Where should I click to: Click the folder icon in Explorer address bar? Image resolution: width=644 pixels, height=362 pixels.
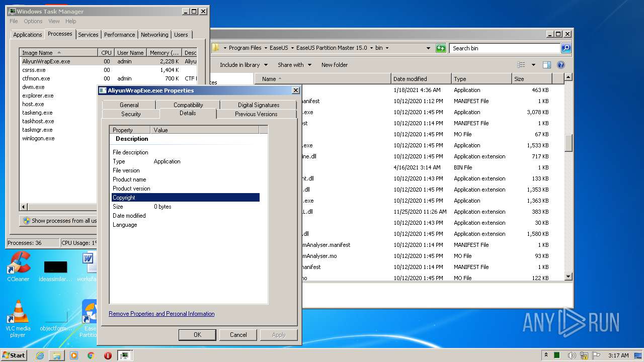(216, 48)
